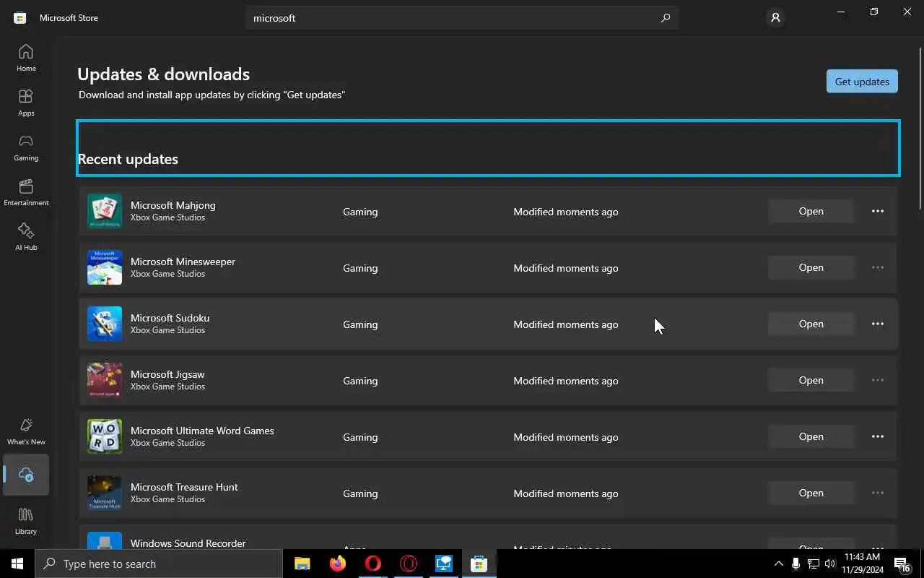
Task: Open File Explorer from the taskbar
Action: (302, 564)
